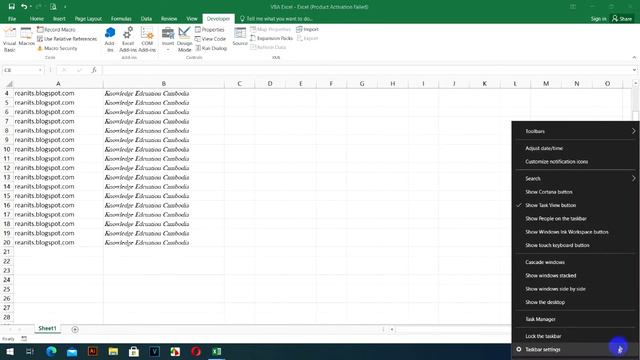Collapse the ribbon
This screenshot has width=640, height=360.
click(634, 58)
